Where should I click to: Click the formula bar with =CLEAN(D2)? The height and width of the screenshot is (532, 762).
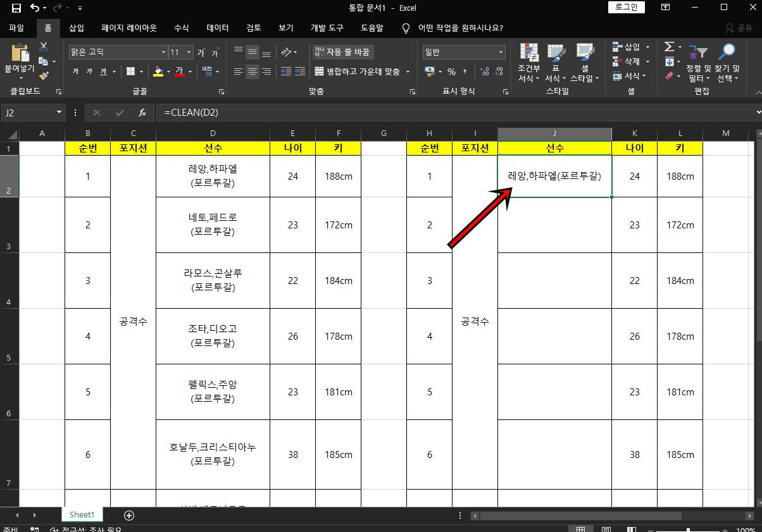(456, 113)
